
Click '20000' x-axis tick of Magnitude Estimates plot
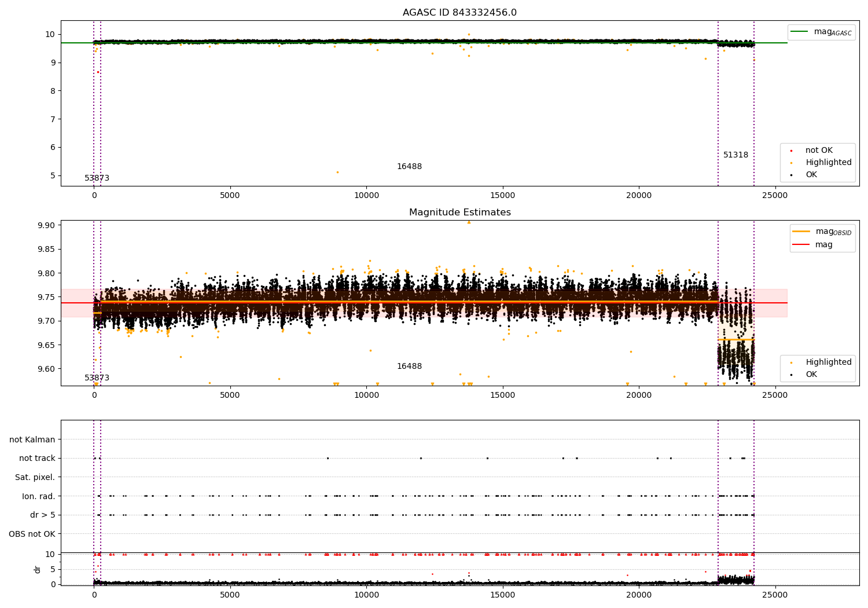(639, 395)
